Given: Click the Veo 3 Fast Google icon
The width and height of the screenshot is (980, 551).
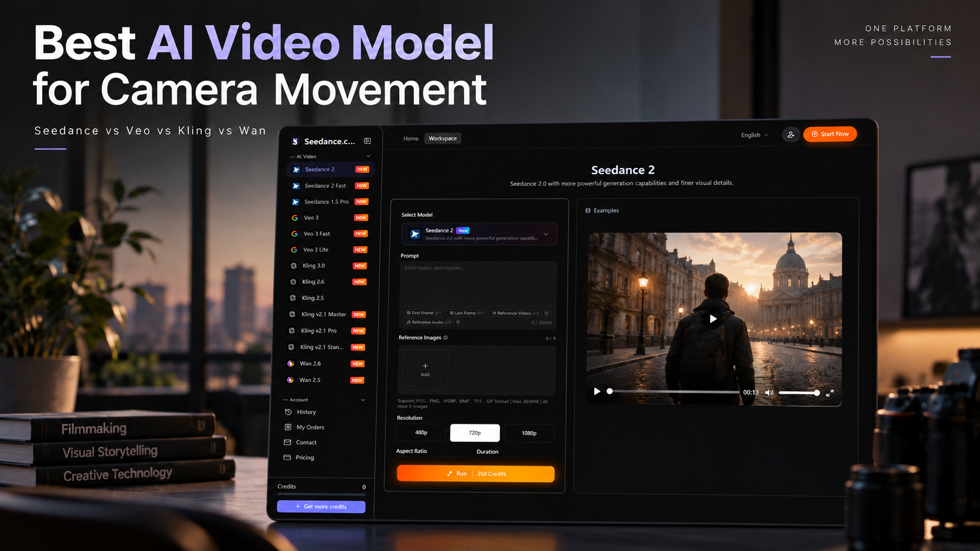Looking at the screenshot, I should (x=294, y=233).
